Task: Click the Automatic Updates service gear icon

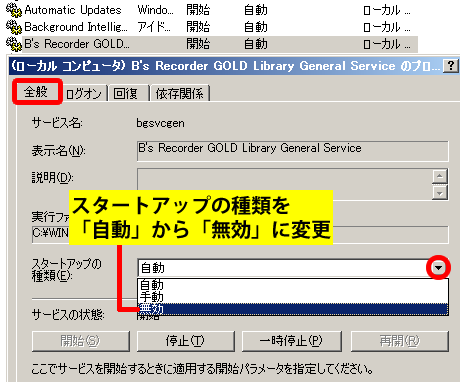Action: 14,10
